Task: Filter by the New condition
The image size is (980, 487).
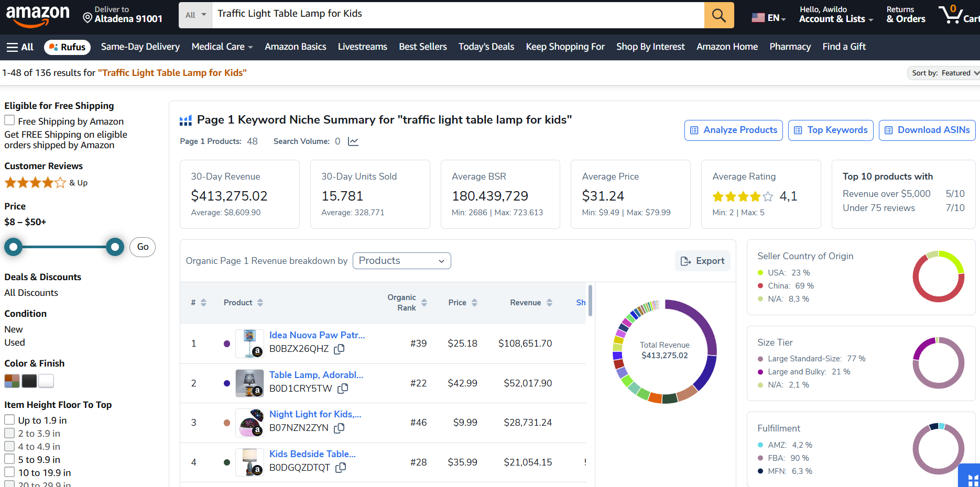Action: click(x=14, y=329)
